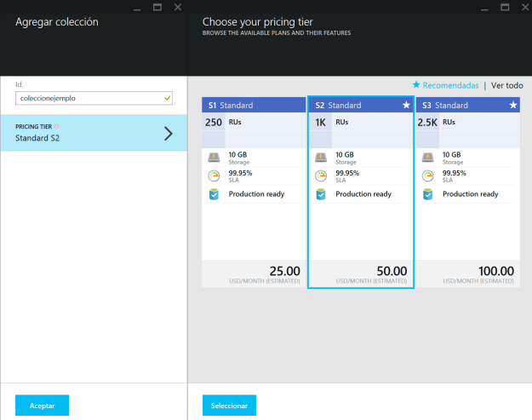Click the S2 Standard production ready shield icon
Viewport: 532px width, 420px height.
[320, 194]
